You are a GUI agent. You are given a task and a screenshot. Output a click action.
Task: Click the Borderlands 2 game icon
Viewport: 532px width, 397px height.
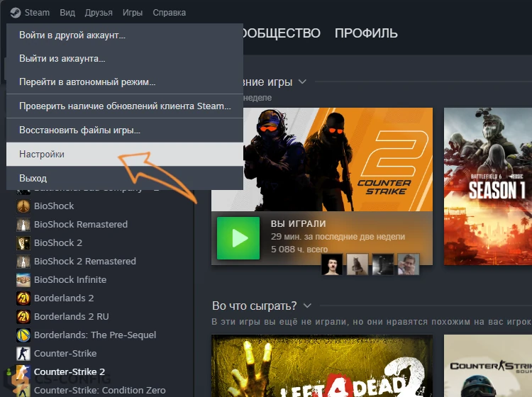click(23, 298)
